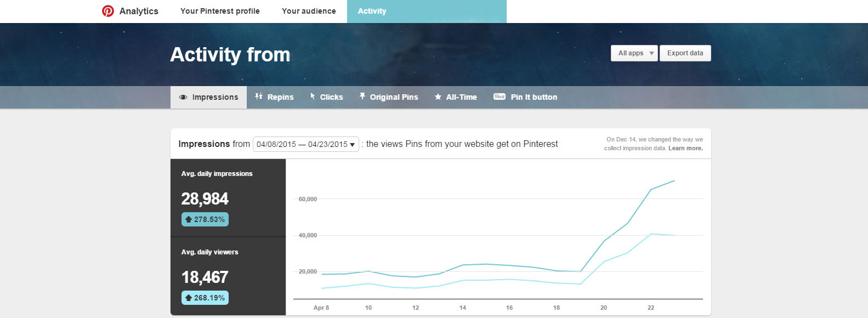Click the Repins pin icon
The image size is (868, 318).
(259, 96)
